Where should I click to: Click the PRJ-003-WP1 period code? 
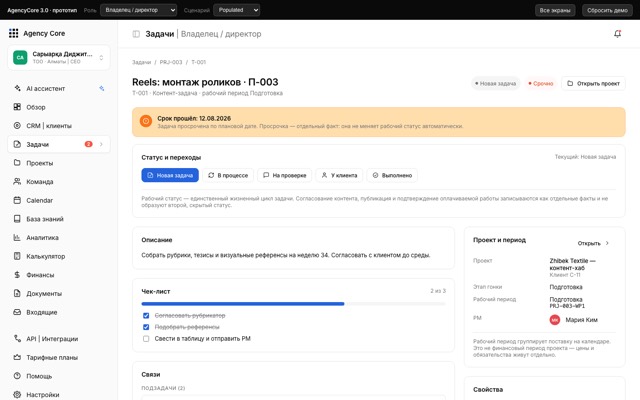567,306
